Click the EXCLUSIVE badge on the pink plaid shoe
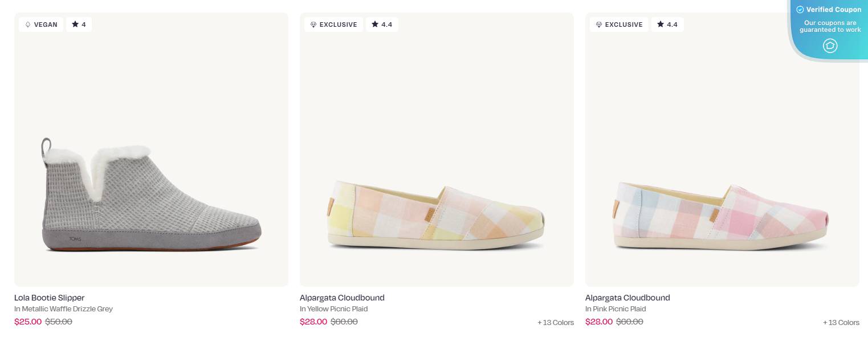Screen dimensions: 868x341 pyautogui.click(x=619, y=25)
